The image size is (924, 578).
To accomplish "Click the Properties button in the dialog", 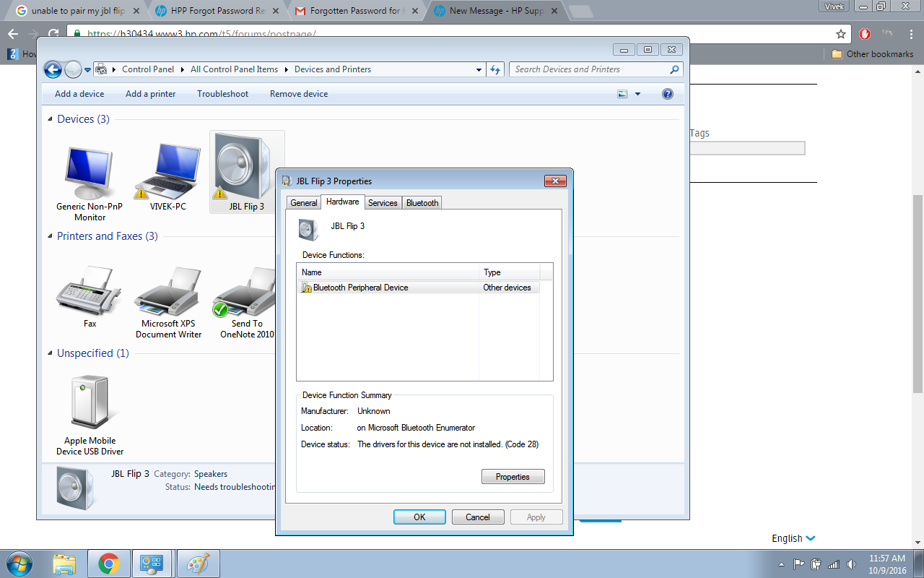I will [x=513, y=477].
